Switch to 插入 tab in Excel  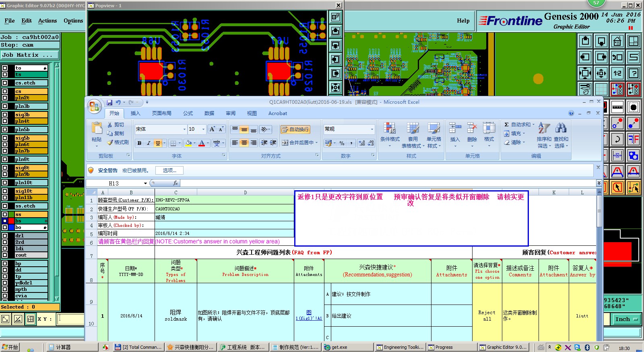[x=136, y=113]
